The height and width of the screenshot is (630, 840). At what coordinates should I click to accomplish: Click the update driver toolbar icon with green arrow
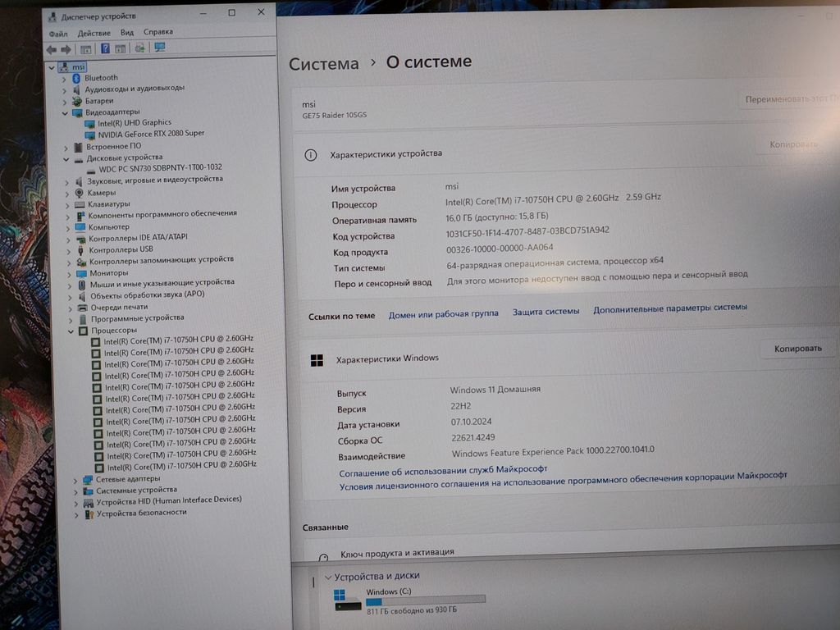pyautogui.click(x=140, y=49)
